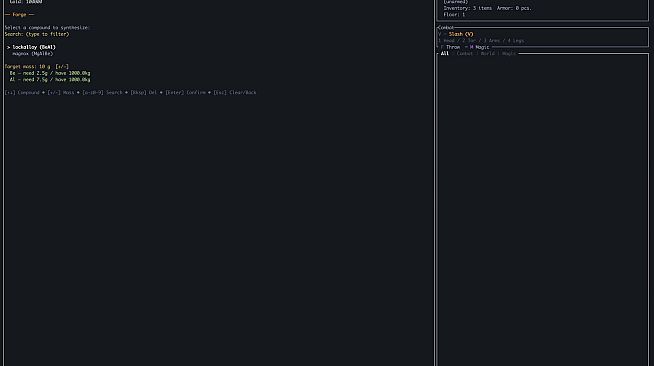Select the Magnox (MgAlBe) compound
The height and width of the screenshot is (366, 654).
pos(33,54)
